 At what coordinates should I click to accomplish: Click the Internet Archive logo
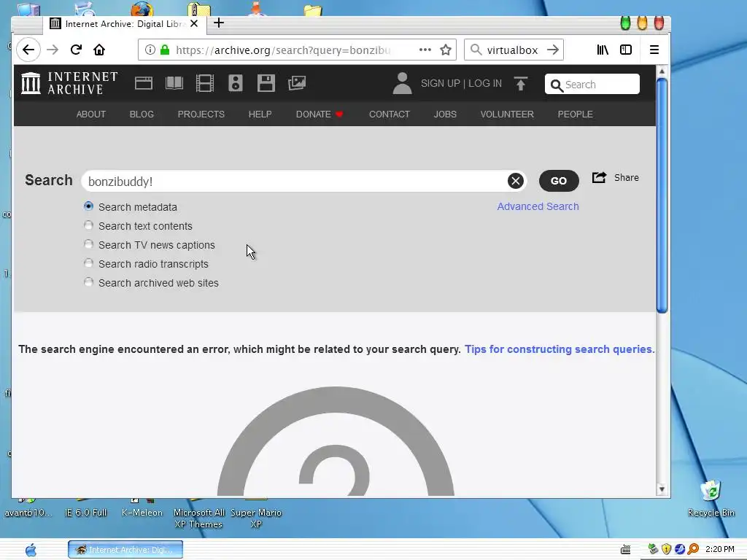69,83
